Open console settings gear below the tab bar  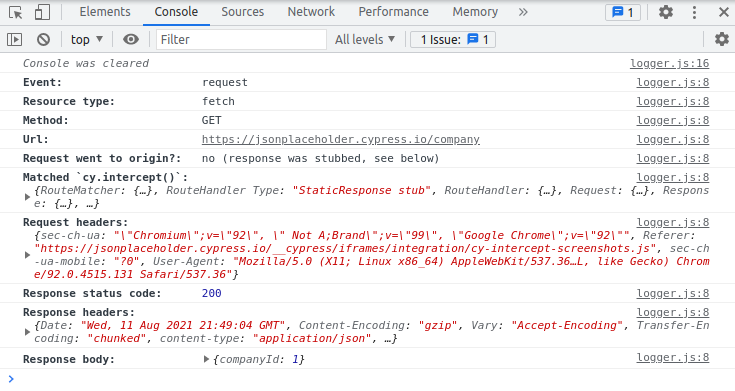click(722, 39)
